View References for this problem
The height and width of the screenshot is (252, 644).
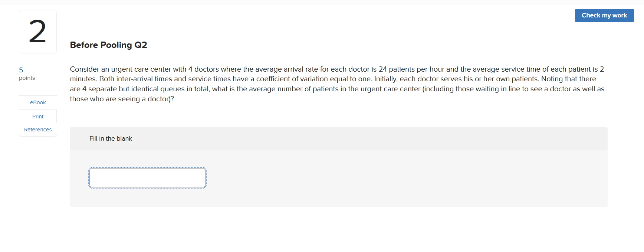pos(37,129)
